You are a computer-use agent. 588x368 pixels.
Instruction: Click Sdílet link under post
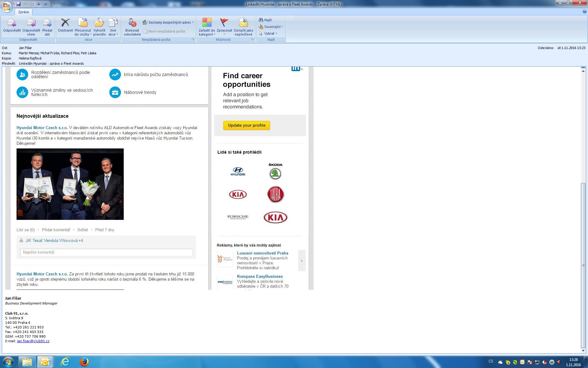coord(83,230)
